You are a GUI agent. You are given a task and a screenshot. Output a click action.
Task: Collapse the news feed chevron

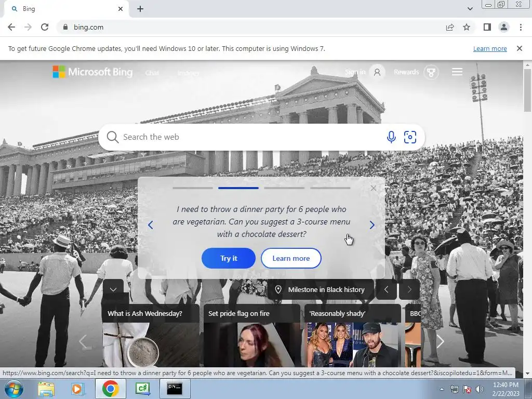pos(113,289)
